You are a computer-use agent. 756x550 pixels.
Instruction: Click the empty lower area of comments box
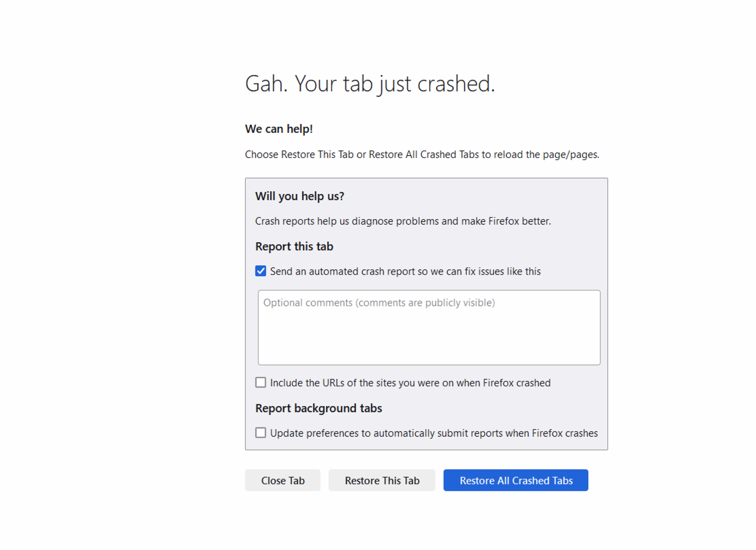pyautogui.click(x=429, y=346)
